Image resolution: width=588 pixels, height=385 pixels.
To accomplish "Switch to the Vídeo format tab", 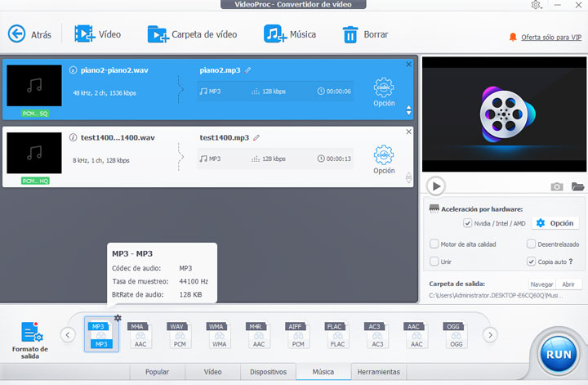I will pyautogui.click(x=212, y=372).
